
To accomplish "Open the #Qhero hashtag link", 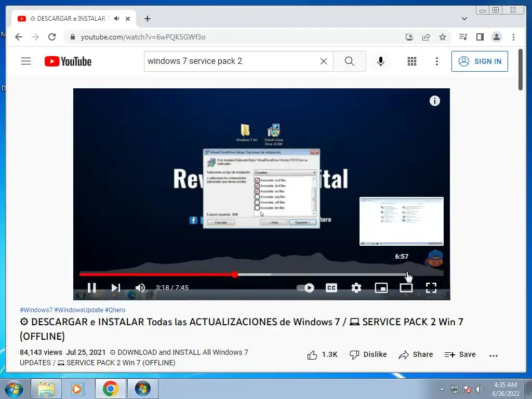I will (115, 310).
